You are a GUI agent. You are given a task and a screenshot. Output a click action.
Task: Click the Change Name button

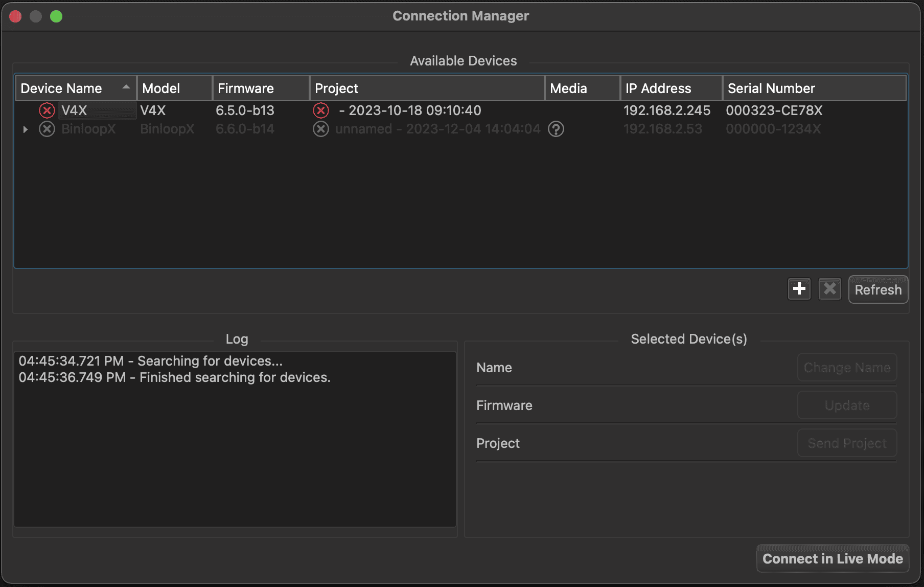(847, 368)
